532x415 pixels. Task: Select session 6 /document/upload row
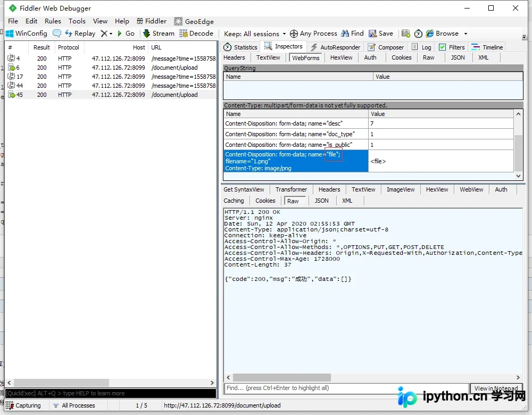point(111,68)
